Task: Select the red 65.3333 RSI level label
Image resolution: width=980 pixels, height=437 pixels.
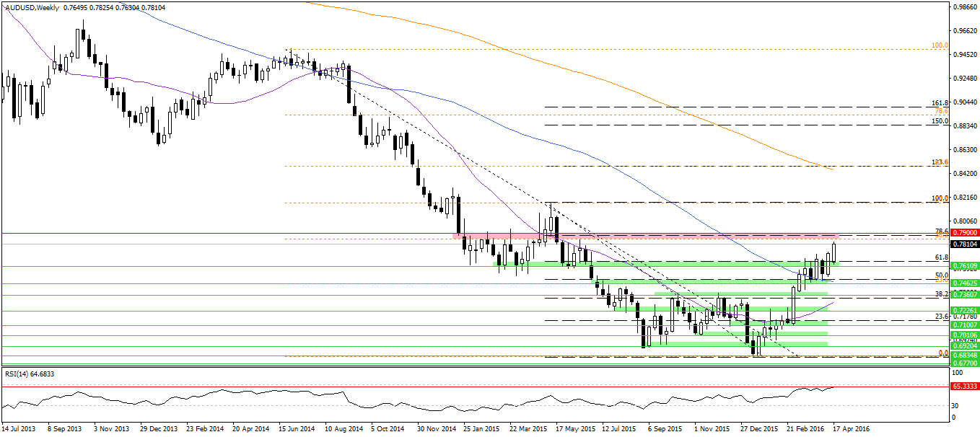Action: 961,387
